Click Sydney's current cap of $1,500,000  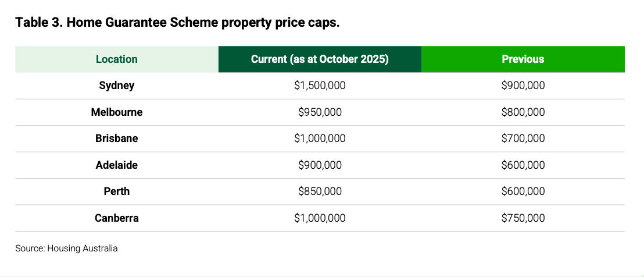click(x=320, y=86)
